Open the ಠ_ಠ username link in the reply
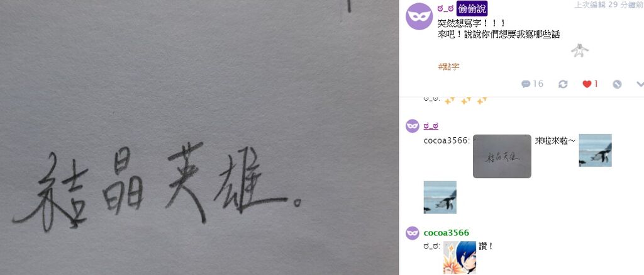The image size is (644, 275). pyautogui.click(x=431, y=126)
